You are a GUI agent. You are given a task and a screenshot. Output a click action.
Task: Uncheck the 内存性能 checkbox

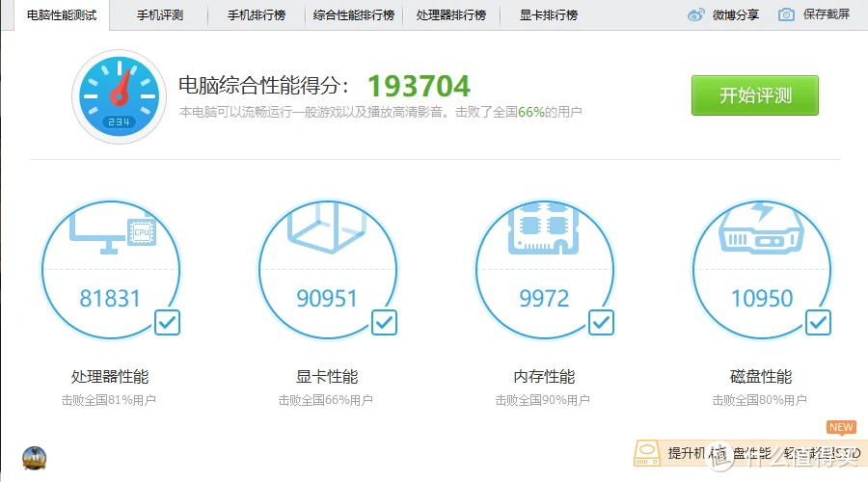pyautogui.click(x=601, y=322)
